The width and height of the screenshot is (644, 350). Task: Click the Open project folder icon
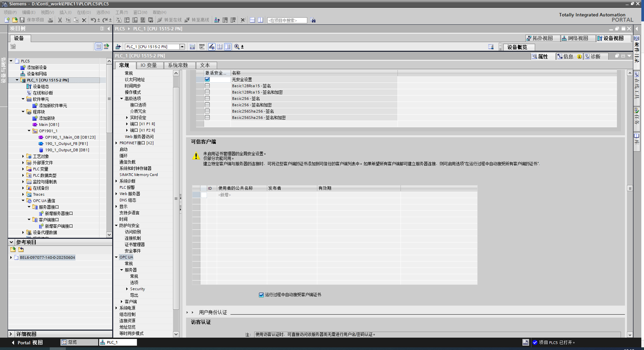pos(15,20)
